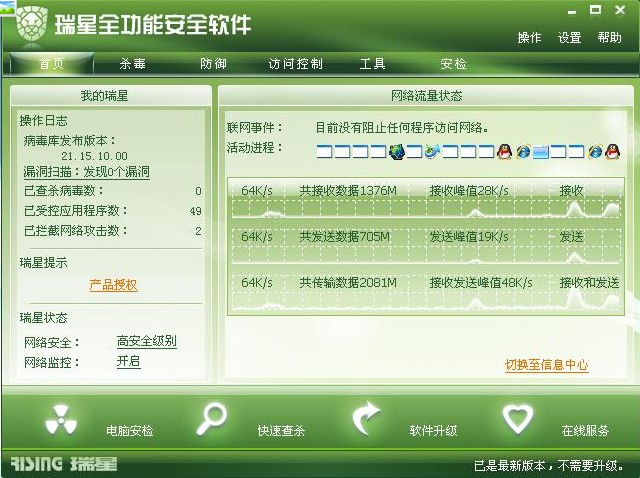Click the 共传输数据2081M text
The image size is (640, 478).
[348, 282]
